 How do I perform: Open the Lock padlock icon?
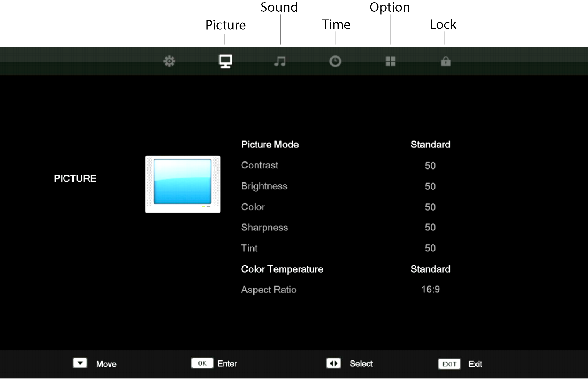(445, 61)
